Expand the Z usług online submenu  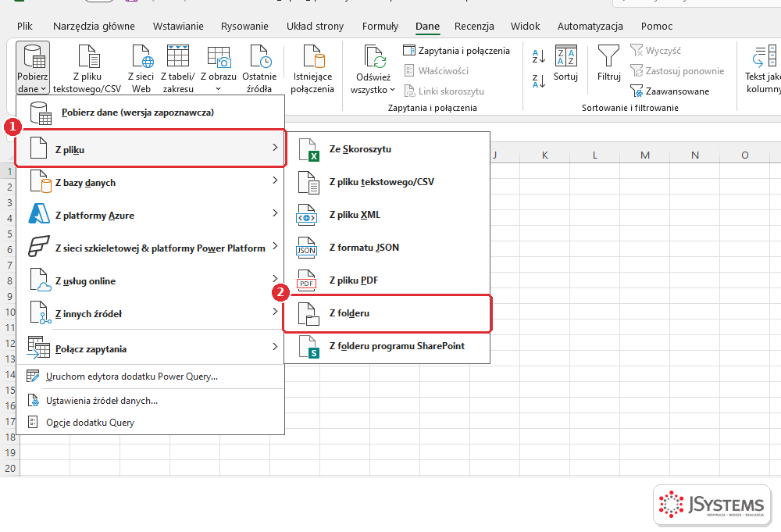click(151, 281)
